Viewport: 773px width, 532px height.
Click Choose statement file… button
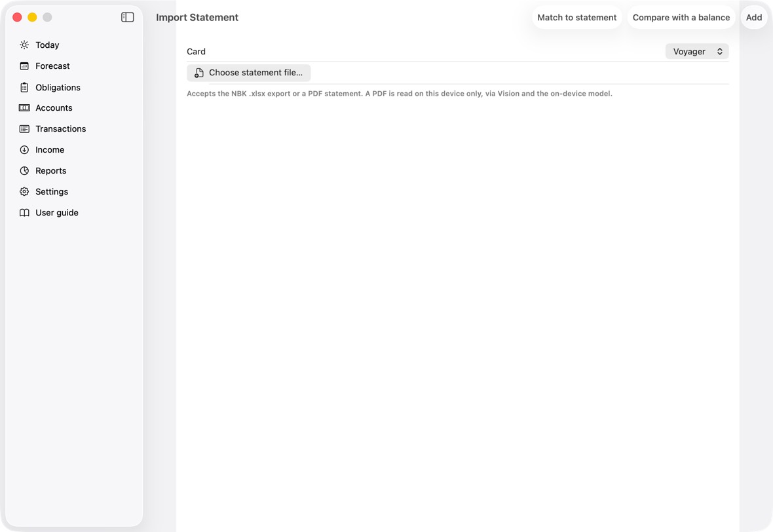pyautogui.click(x=248, y=73)
